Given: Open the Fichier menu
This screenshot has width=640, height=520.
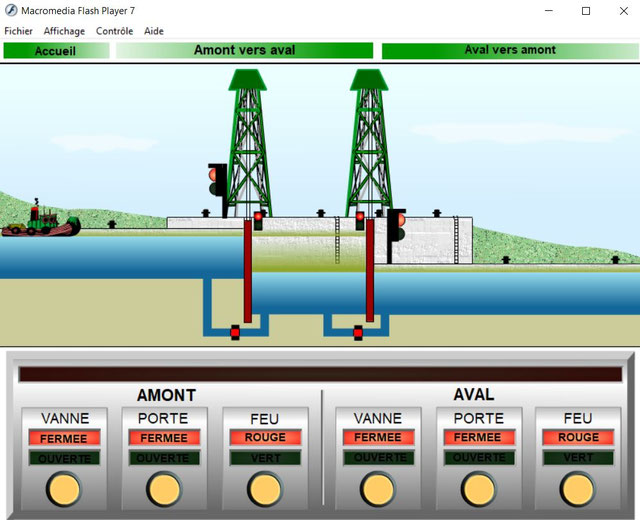Looking at the screenshot, I should click(18, 31).
